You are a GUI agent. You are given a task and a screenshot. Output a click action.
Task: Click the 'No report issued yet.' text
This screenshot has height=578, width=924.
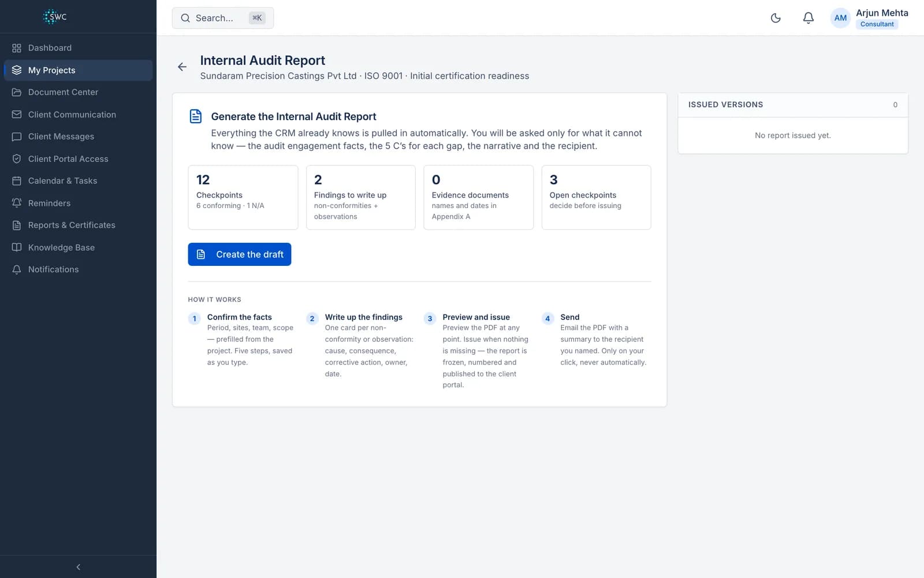click(x=792, y=135)
